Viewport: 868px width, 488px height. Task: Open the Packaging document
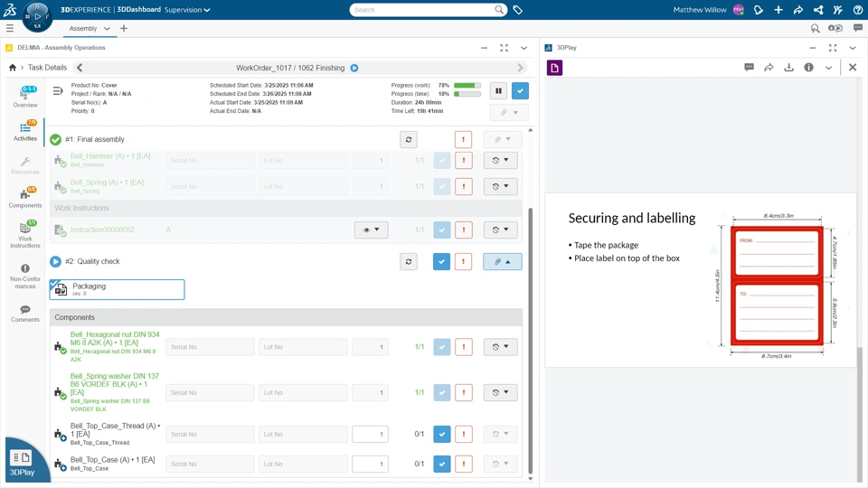click(x=117, y=289)
